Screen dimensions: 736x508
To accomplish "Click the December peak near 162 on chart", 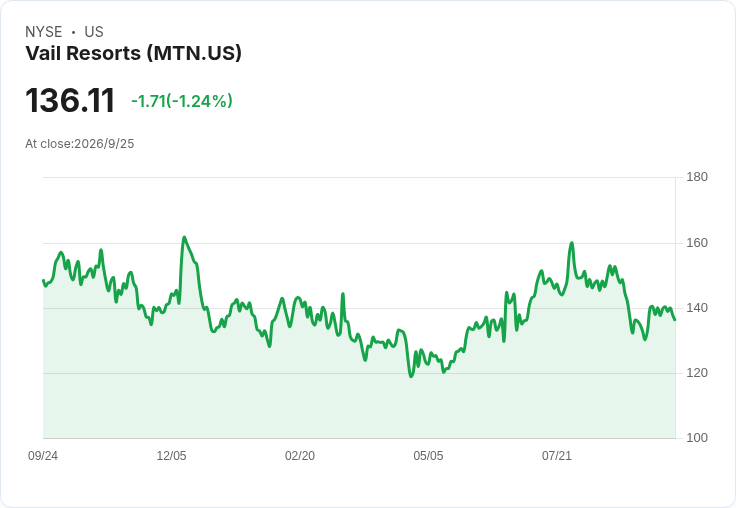I will pos(184,238).
